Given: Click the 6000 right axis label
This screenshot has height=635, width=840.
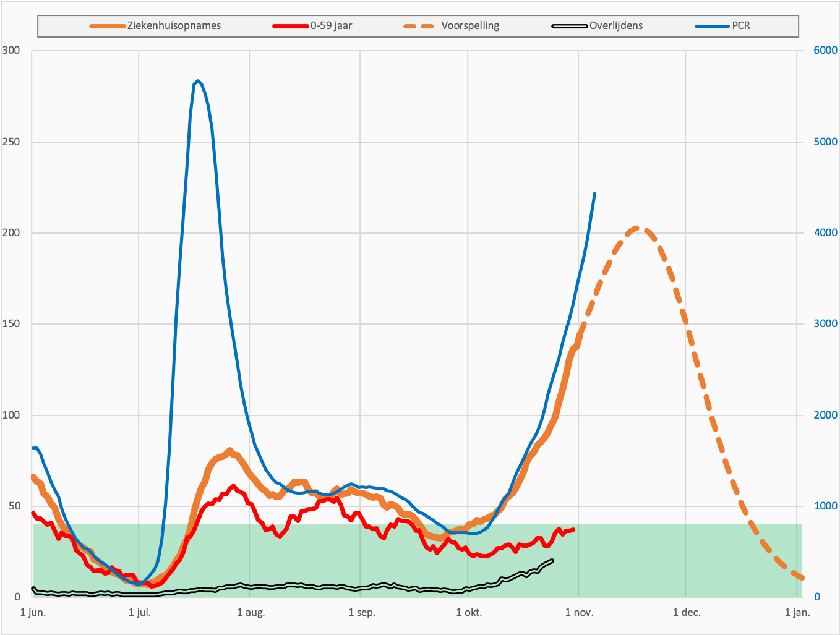Looking at the screenshot, I should (826, 51).
